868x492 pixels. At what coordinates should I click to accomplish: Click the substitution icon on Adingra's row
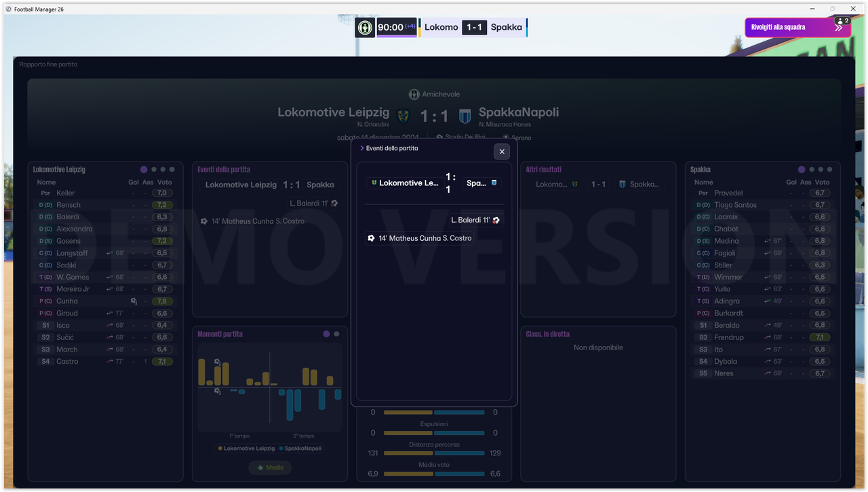coord(768,301)
